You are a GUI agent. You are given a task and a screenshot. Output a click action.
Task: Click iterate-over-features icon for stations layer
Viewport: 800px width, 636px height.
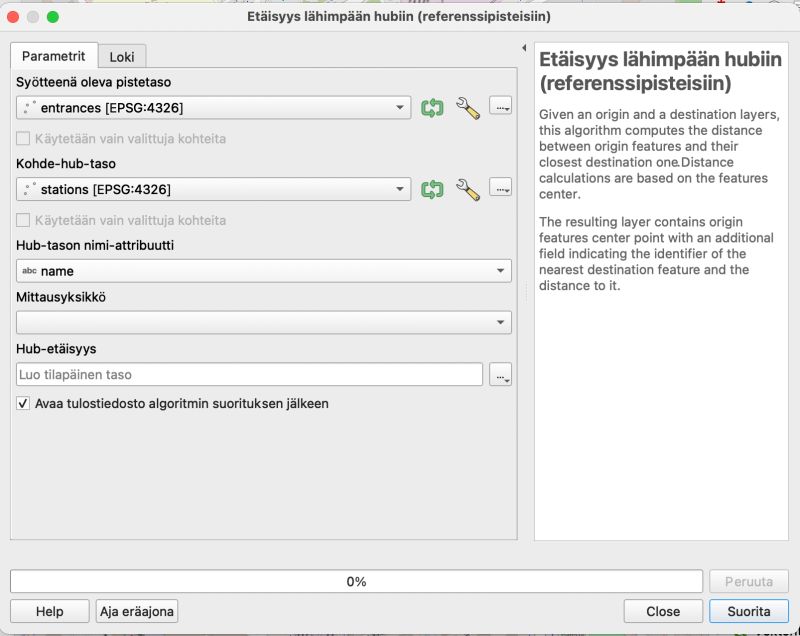coord(432,189)
